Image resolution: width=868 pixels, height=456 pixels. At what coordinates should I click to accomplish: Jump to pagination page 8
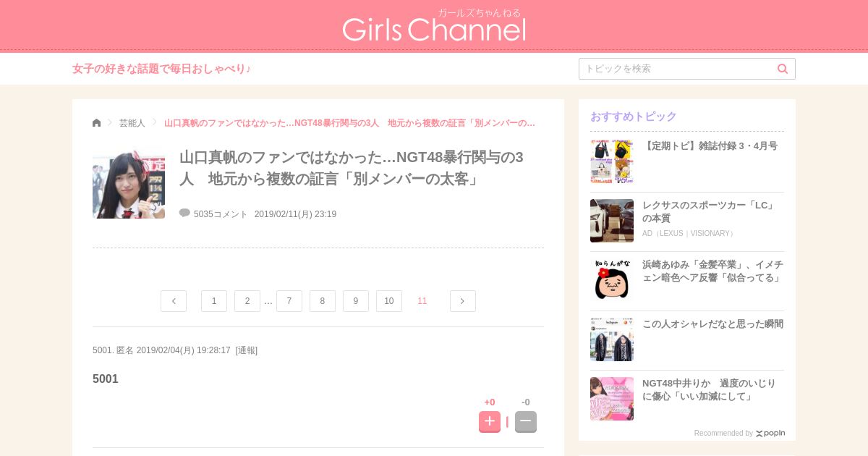(323, 301)
